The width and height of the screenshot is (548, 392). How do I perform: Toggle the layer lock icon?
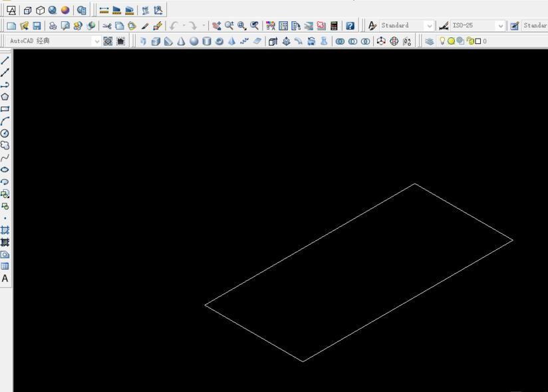(470, 41)
